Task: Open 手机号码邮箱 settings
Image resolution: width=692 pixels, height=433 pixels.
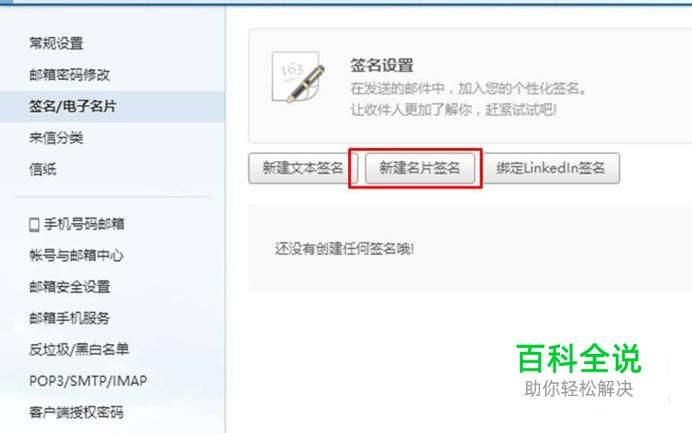Action: tap(84, 224)
